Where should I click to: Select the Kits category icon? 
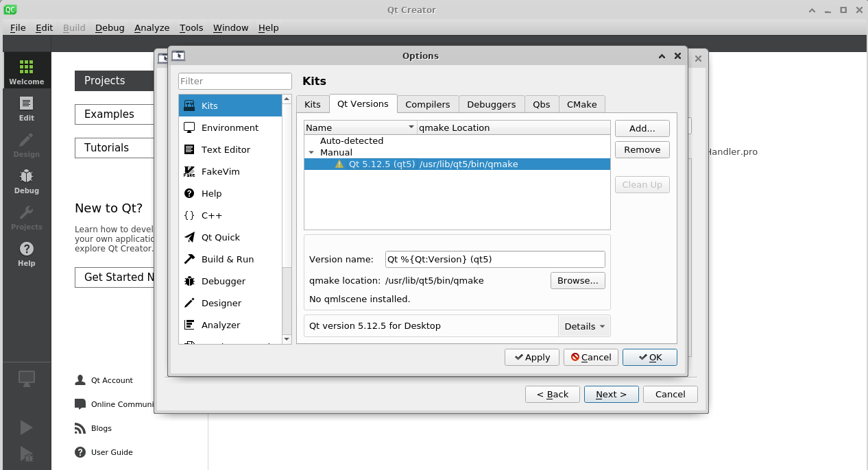[x=189, y=106]
